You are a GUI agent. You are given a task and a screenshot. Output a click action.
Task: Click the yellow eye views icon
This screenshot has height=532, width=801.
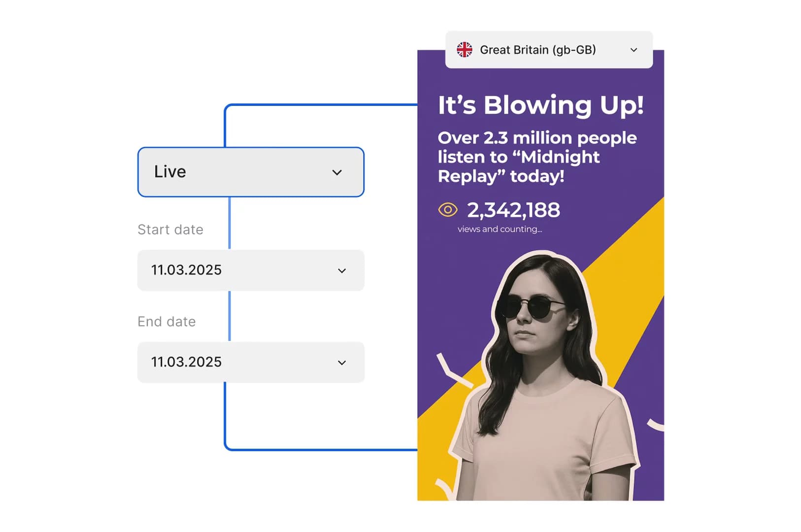(x=447, y=210)
